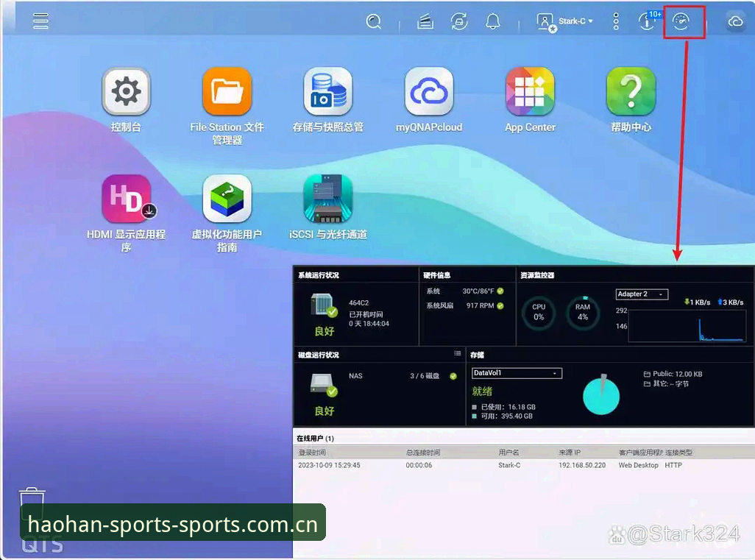Viewport: 755px width, 560px height.
Task: Open the 资源监控器 panel header
Action: coord(537,275)
